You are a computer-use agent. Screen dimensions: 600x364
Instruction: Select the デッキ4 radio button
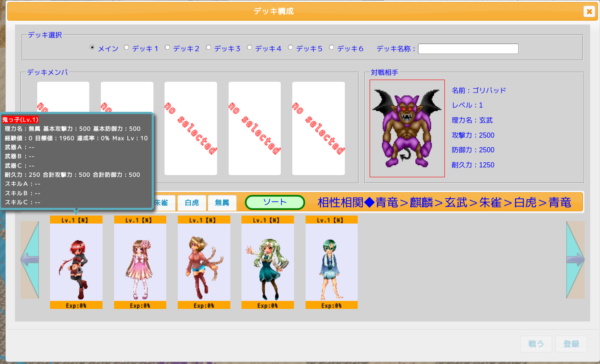(250, 48)
